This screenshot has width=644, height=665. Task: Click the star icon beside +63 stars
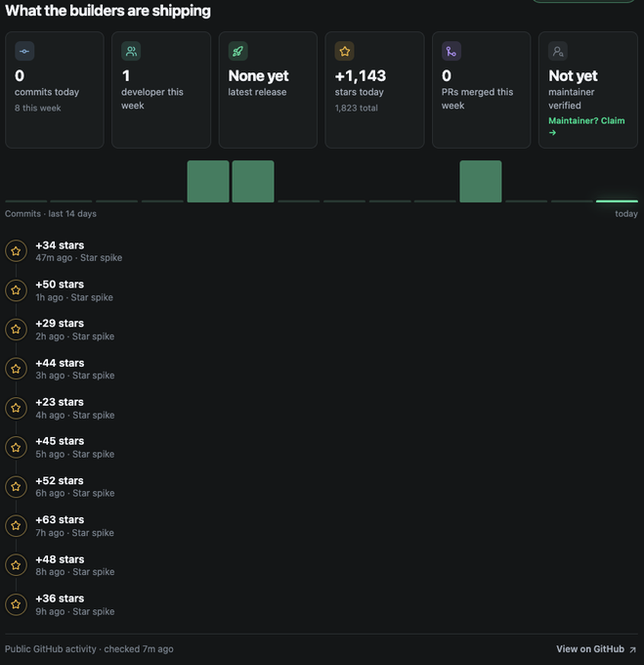click(x=16, y=526)
